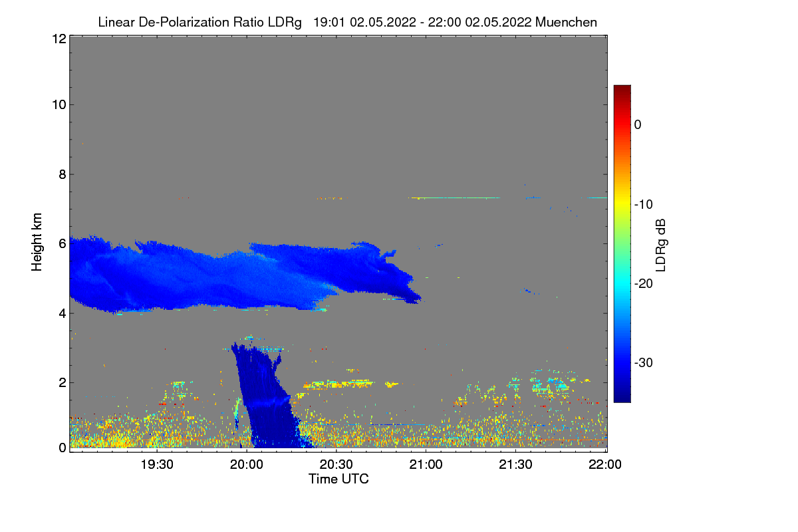Click the '0' colorbar tick value

coord(638,124)
